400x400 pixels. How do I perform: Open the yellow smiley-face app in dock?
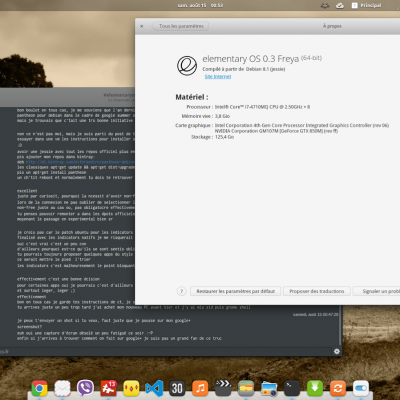coord(131,388)
